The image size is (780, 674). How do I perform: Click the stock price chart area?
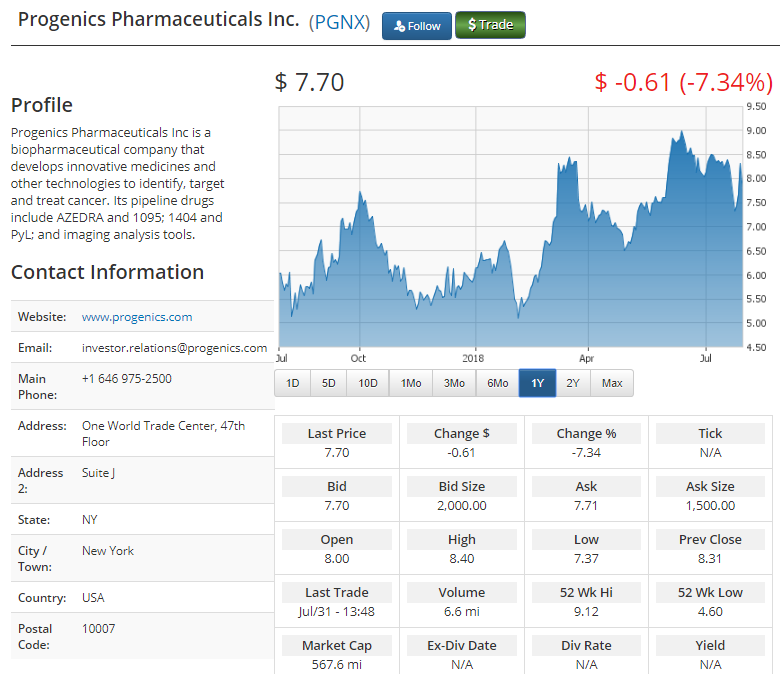click(x=510, y=227)
